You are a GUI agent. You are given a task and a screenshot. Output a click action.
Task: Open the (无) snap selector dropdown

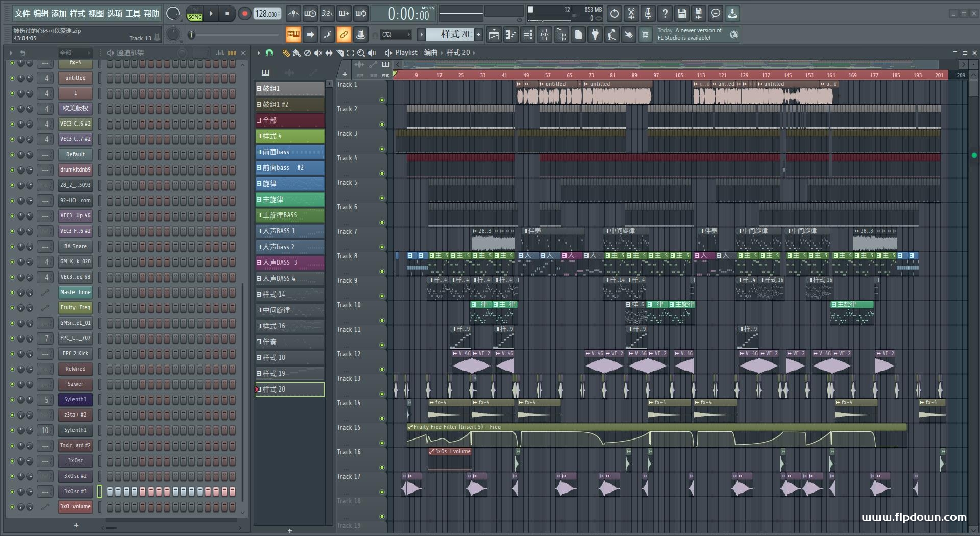click(397, 35)
